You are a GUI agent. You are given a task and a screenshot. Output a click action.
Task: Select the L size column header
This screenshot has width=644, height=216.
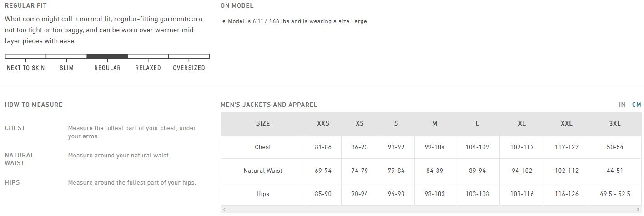[477, 123]
